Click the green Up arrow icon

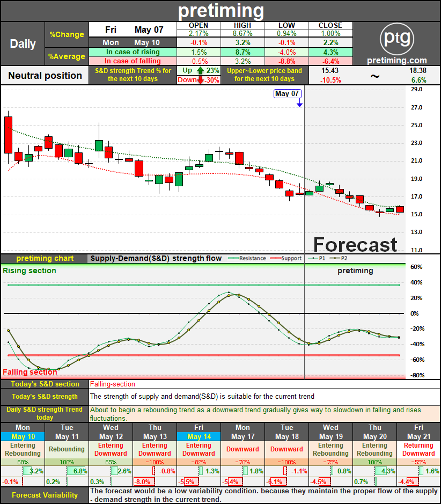201,71
